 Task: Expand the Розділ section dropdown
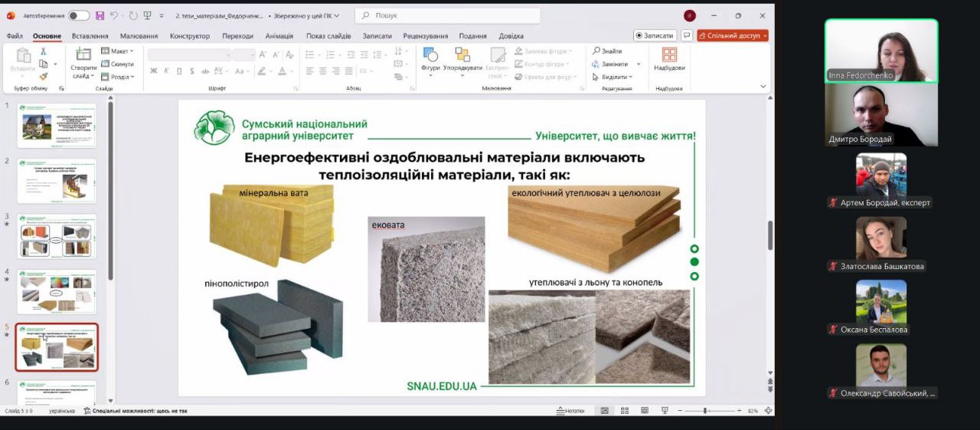[119, 77]
